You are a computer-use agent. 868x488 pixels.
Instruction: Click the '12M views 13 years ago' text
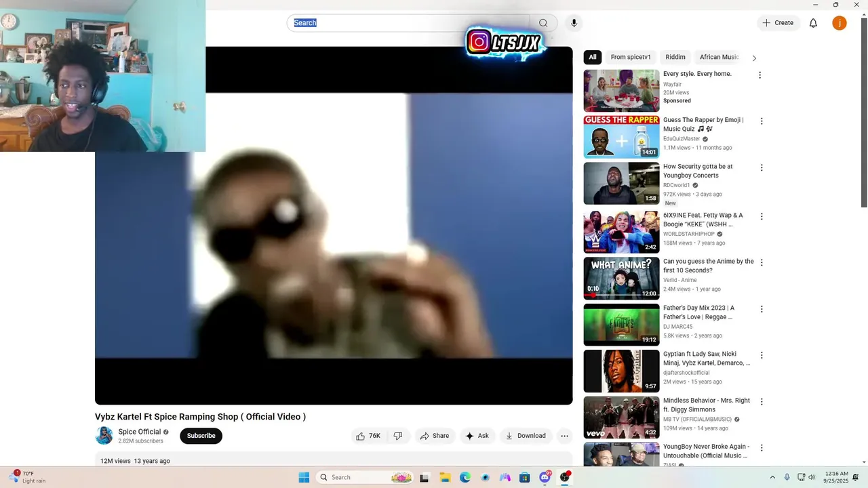coord(135,461)
